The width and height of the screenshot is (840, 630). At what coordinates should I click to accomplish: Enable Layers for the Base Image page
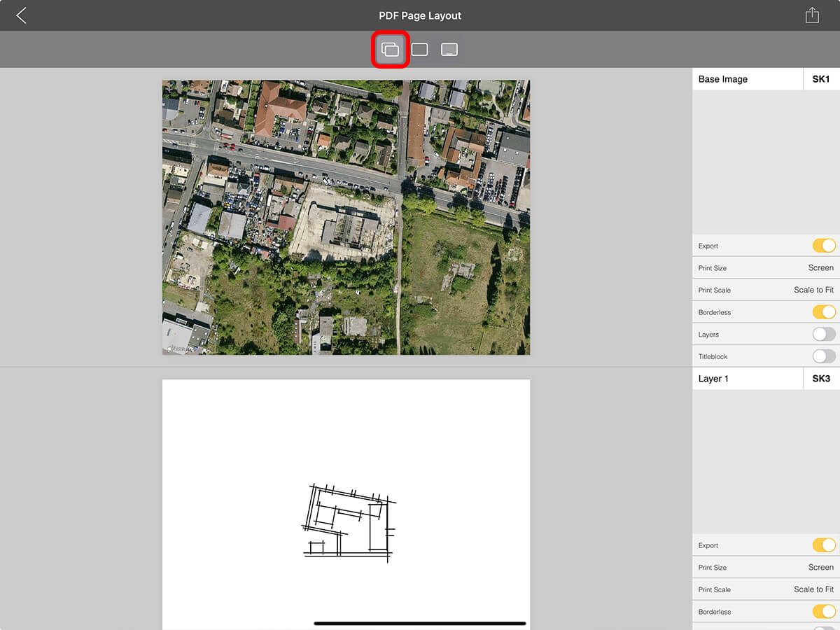tap(823, 335)
